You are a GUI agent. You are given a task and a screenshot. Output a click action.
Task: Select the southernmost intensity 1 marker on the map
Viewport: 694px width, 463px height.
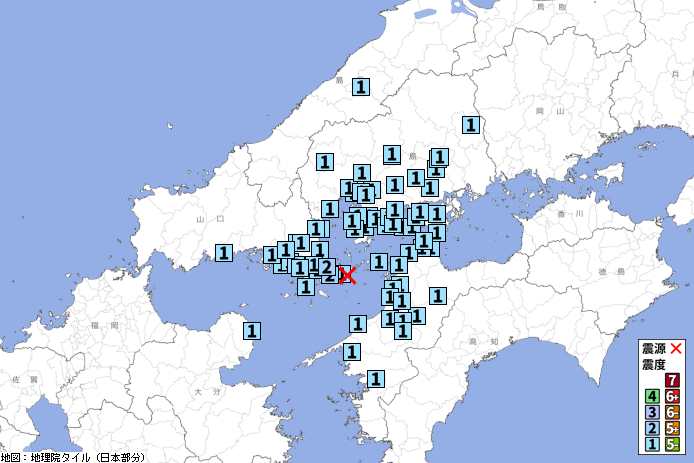point(376,378)
